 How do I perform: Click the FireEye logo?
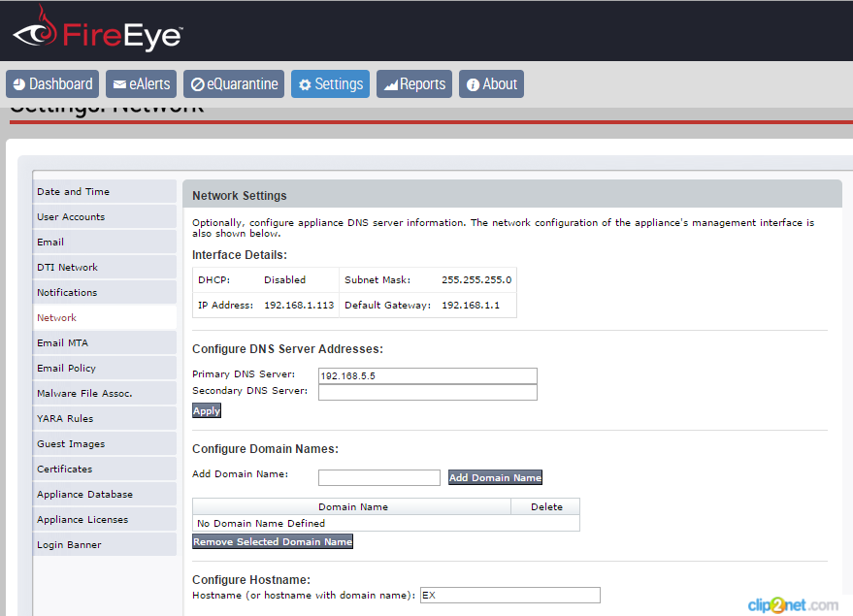(x=98, y=30)
